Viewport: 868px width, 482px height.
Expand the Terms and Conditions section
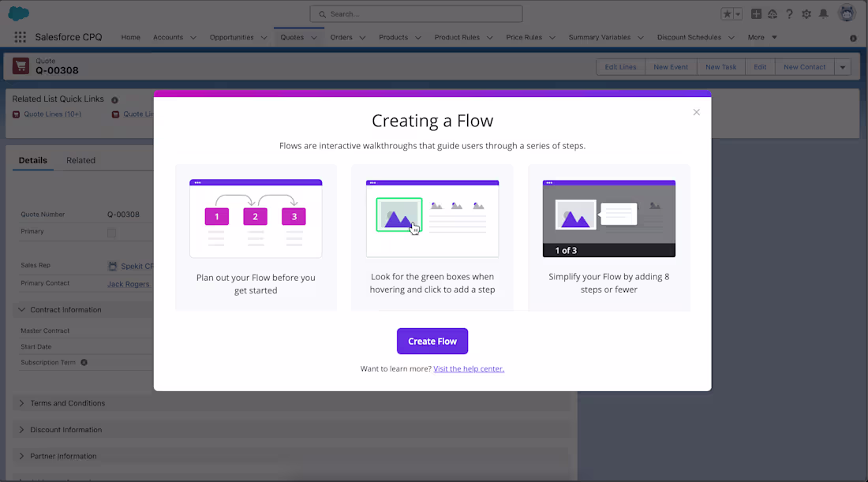(21, 403)
